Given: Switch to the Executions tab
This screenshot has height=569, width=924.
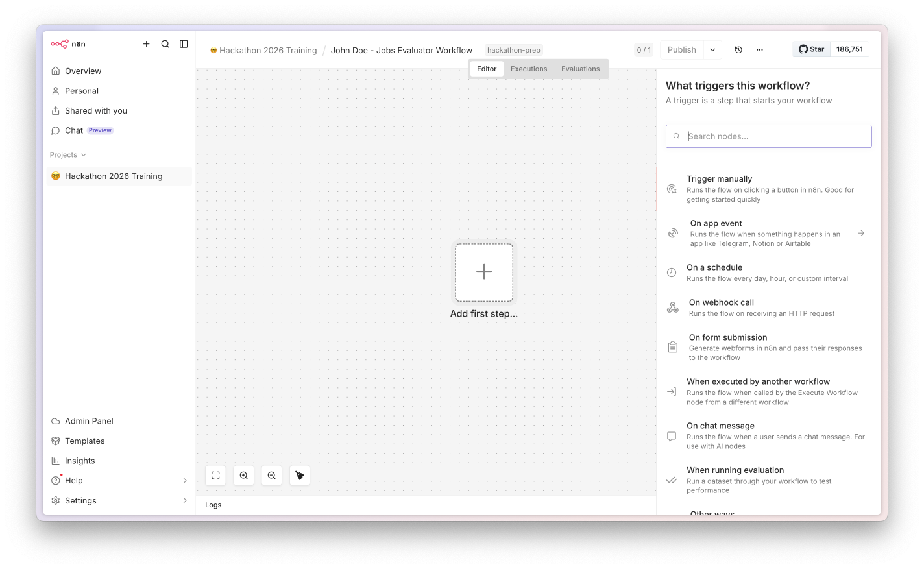Looking at the screenshot, I should click(529, 69).
